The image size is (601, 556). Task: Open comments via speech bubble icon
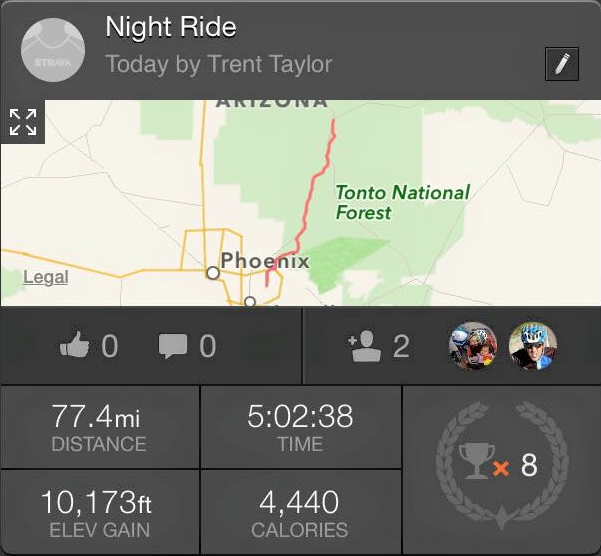[173, 346]
